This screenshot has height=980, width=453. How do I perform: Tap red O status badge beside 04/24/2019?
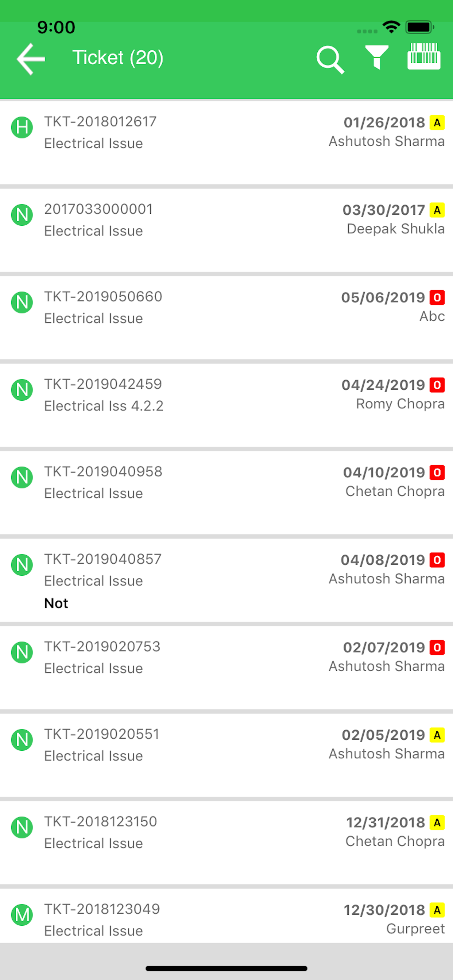437,385
